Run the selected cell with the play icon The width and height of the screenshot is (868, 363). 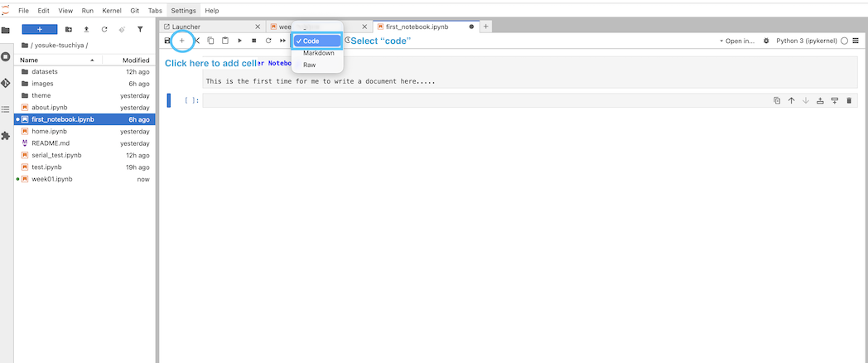240,41
